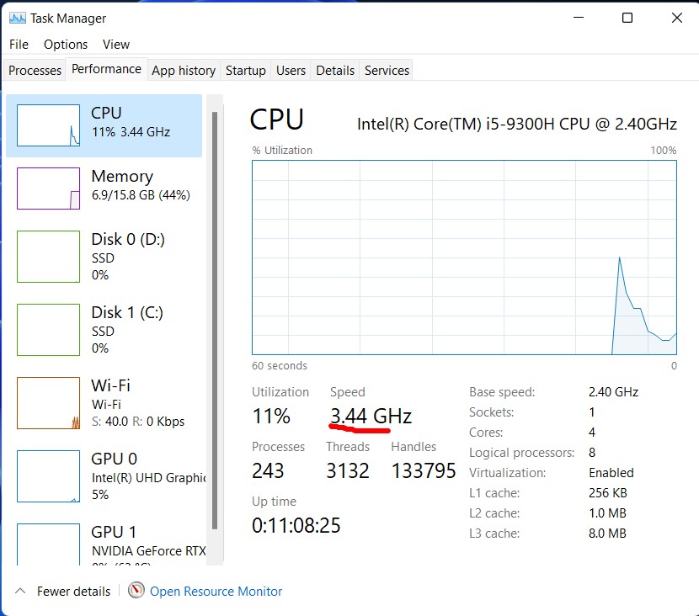Image resolution: width=699 pixels, height=616 pixels.
Task: Click Wi-Fi S: 40.0 R: 0 Kbps text
Action: [138, 422]
